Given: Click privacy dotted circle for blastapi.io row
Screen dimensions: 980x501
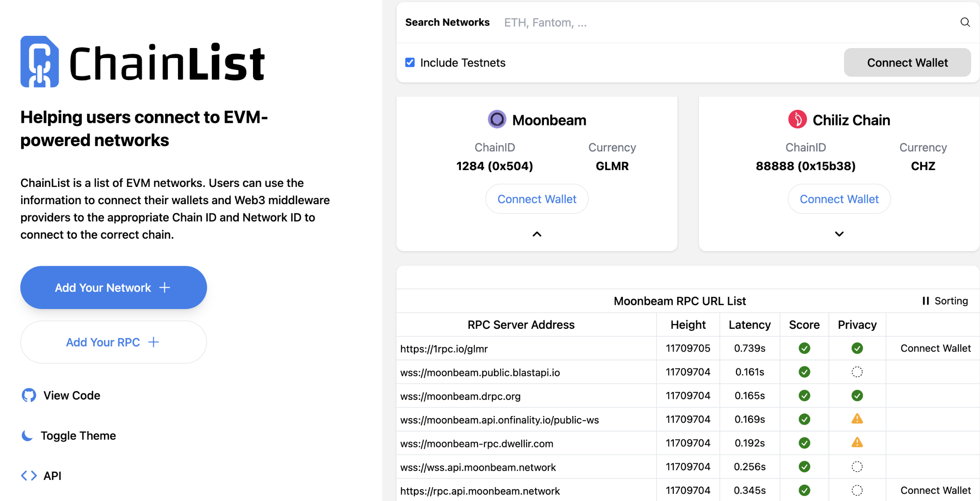Looking at the screenshot, I should [x=857, y=372].
